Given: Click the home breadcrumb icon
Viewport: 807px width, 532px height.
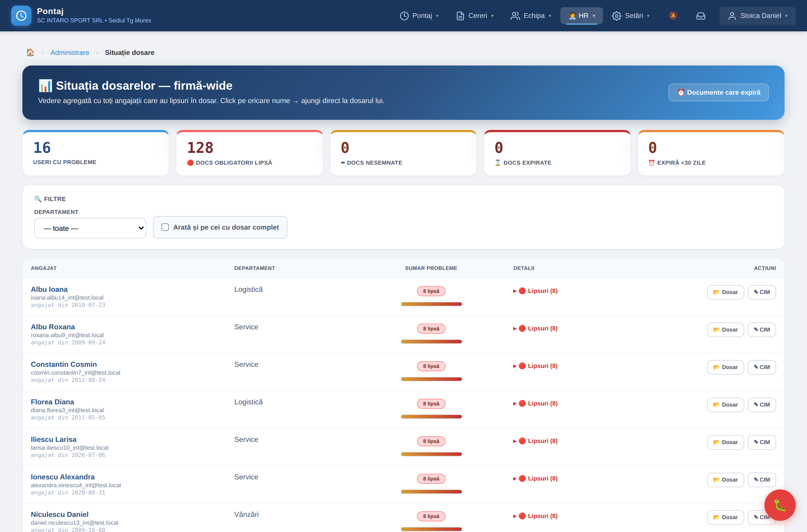Looking at the screenshot, I should tap(30, 53).
